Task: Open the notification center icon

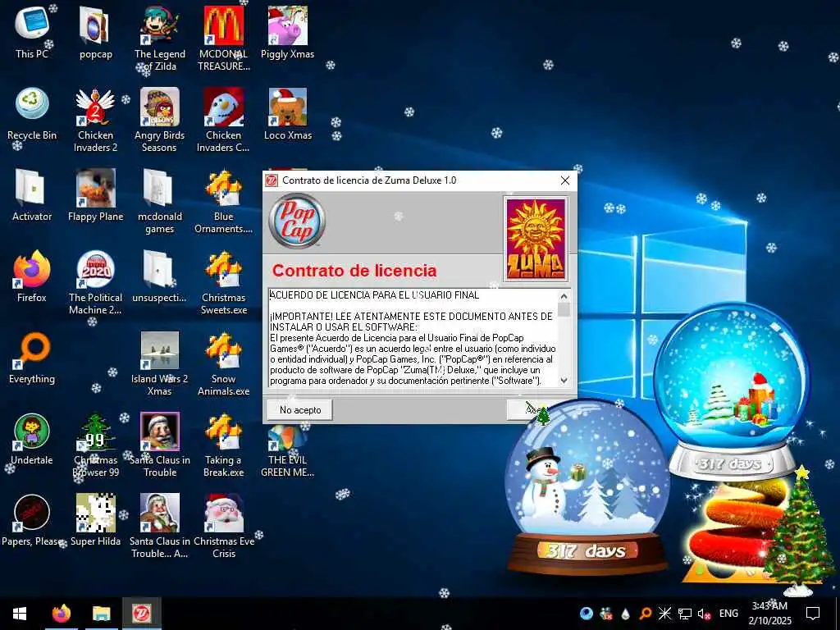Action: click(813, 614)
